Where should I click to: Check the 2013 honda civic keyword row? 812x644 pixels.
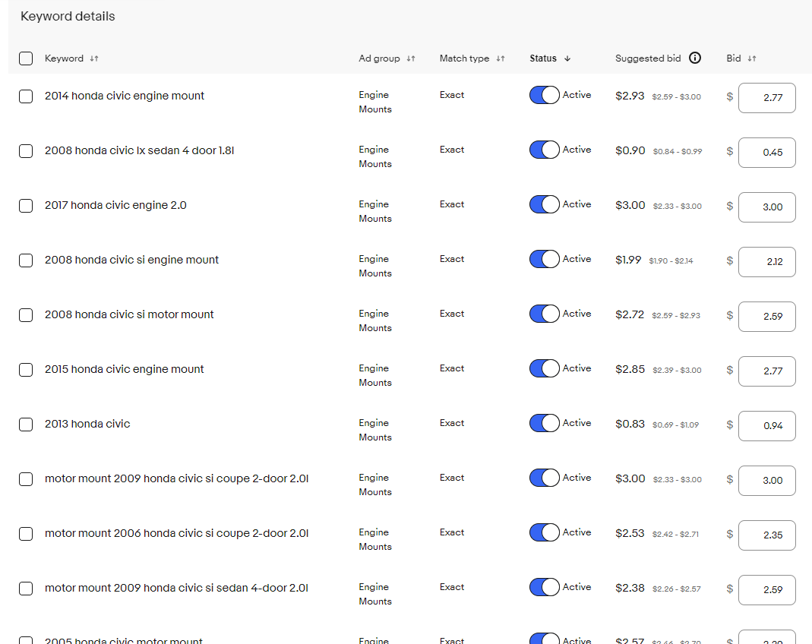(26, 425)
